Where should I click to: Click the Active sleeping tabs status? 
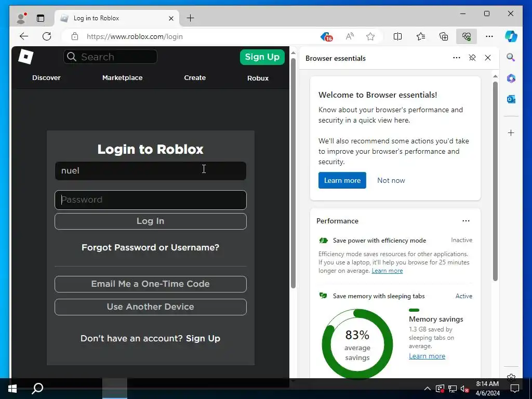tap(464, 296)
